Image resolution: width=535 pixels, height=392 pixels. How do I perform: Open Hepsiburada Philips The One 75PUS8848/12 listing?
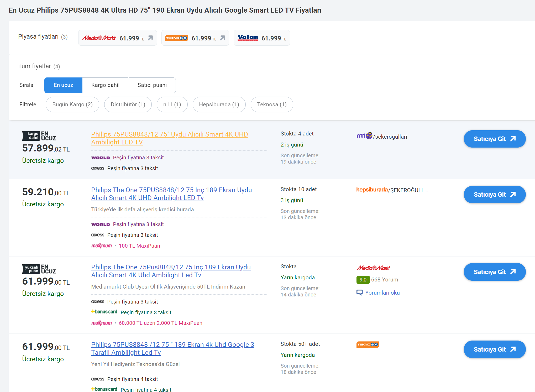click(171, 194)
